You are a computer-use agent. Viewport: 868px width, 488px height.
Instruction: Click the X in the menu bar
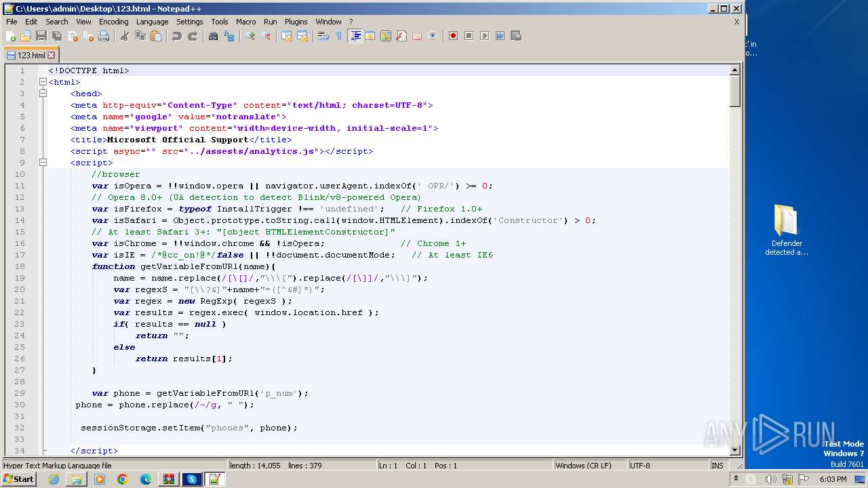coord(736,22)
